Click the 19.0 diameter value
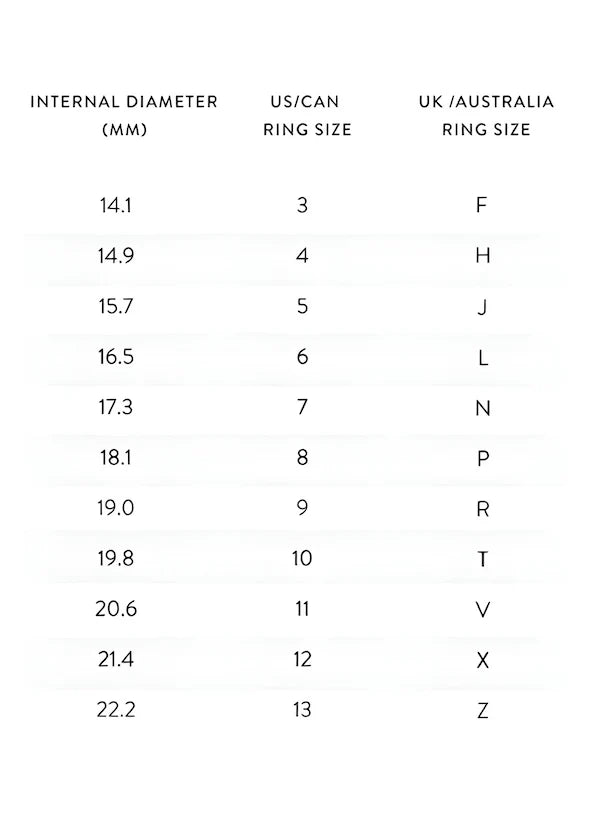Screen dimensions: 600x816 point(115,508)
